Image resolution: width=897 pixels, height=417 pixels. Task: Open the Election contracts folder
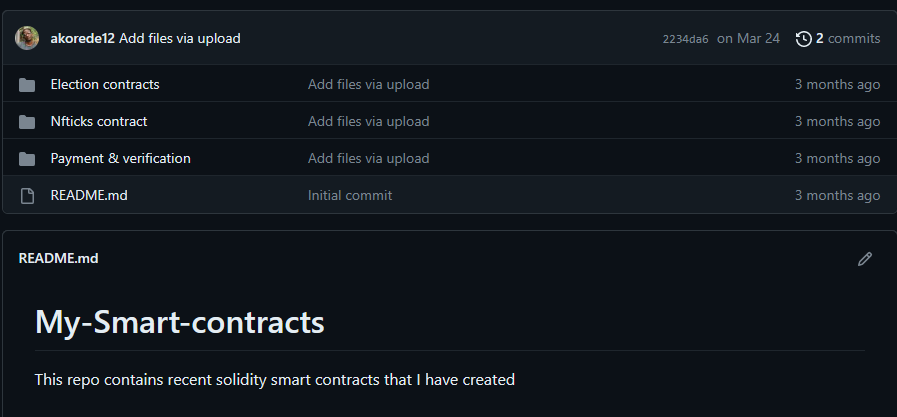click(105, 85)
